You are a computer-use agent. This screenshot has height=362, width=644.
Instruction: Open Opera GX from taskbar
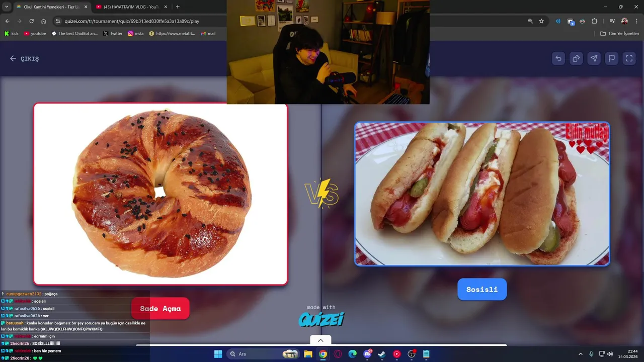pos(338,354)
